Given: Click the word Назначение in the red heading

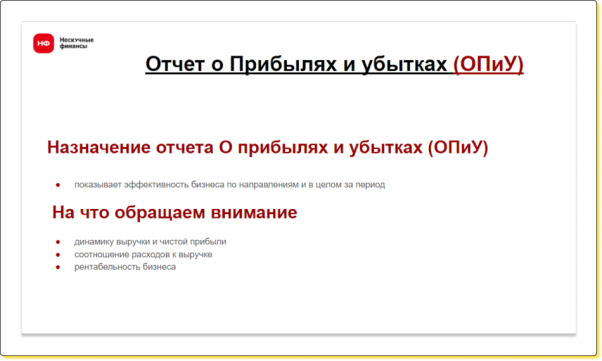Looking at the screenshot, I should click(99, 147).
